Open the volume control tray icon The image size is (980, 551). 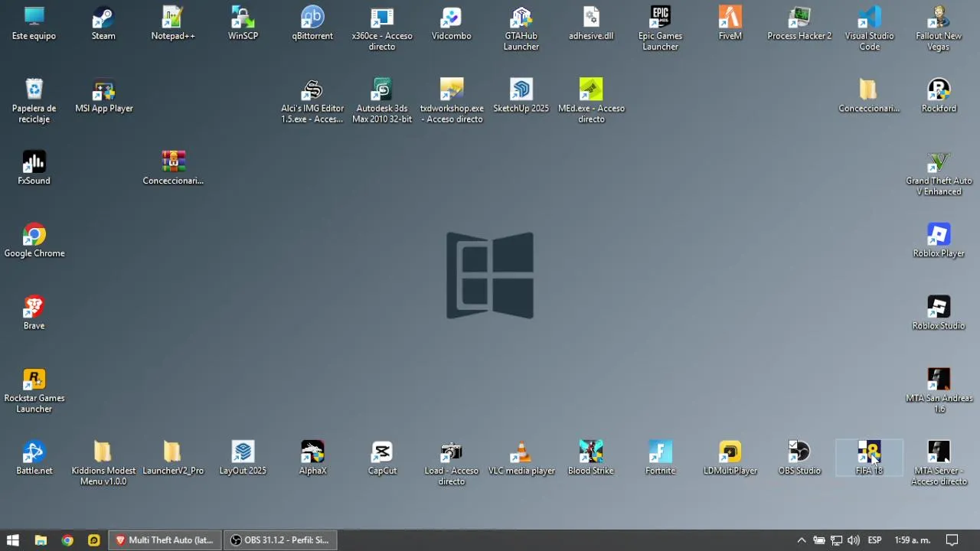click(x=854, y=540)
